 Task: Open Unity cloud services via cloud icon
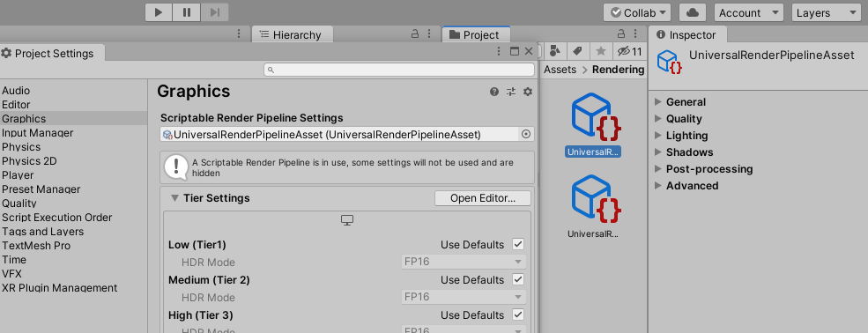click(x=692, y=12)
